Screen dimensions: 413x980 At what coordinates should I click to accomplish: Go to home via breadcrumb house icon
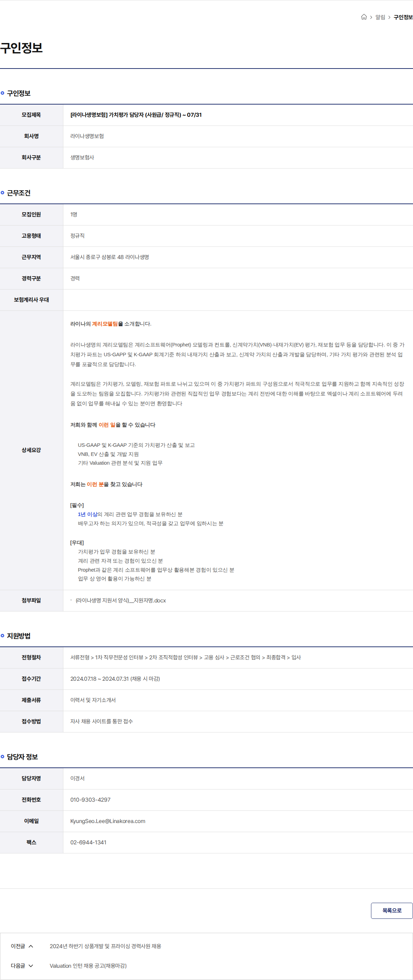(364, 17)
